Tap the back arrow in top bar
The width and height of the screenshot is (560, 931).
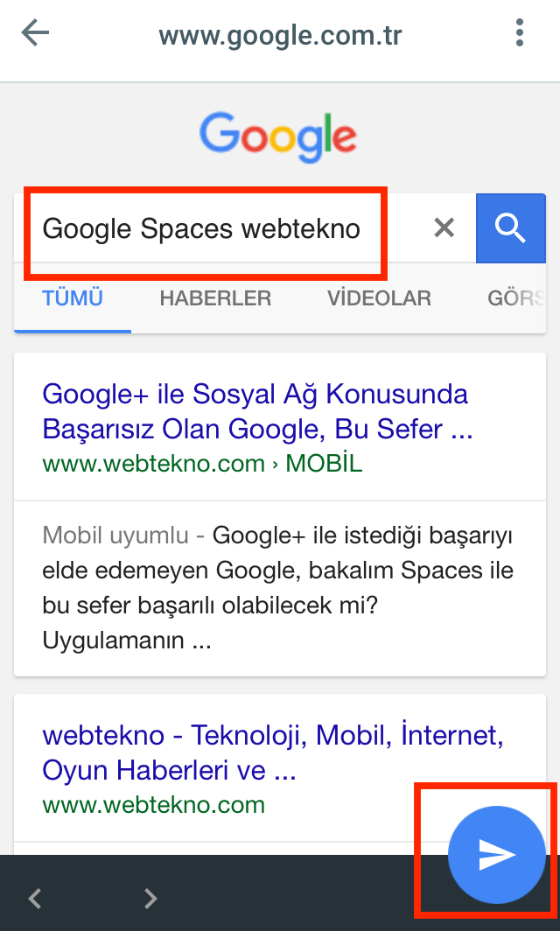coord(35,32)
